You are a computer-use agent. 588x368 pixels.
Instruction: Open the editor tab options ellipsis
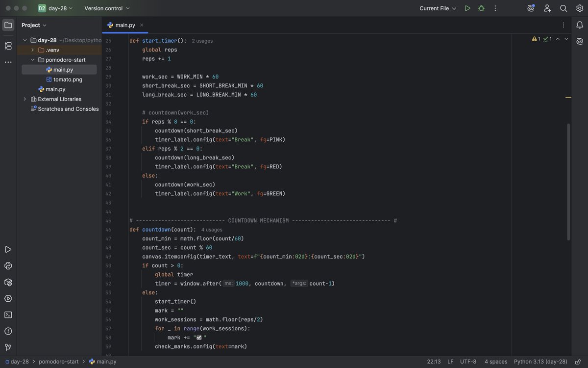pos(563,25)
